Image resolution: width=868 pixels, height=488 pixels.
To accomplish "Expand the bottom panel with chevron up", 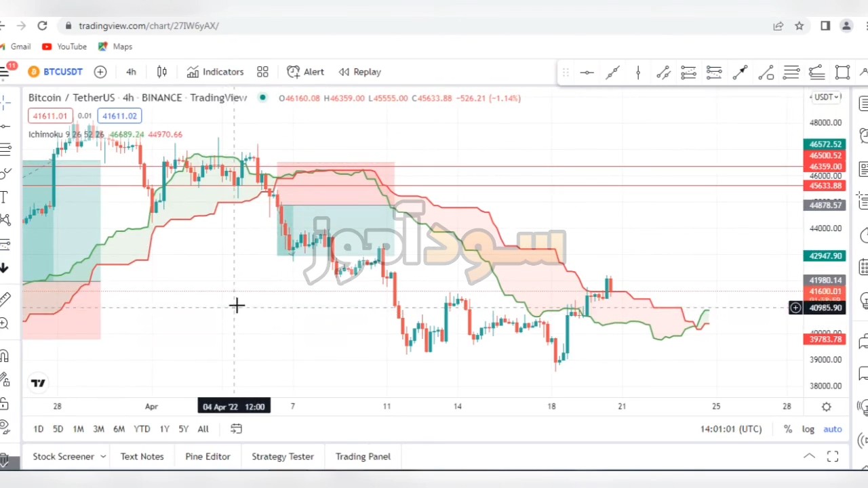I will click(x=809, y=456).
